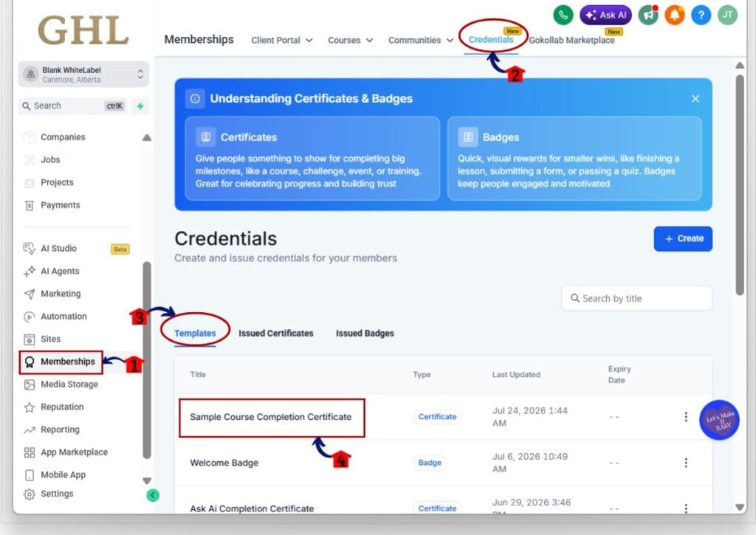Select the Issued Badges tab

point(365,334)
